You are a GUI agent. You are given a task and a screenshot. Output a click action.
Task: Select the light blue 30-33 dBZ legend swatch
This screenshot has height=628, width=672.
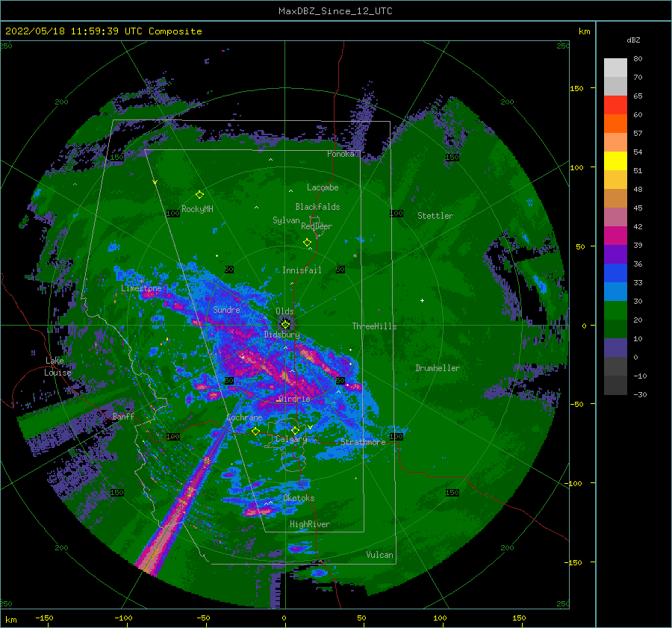coord(615,292)
